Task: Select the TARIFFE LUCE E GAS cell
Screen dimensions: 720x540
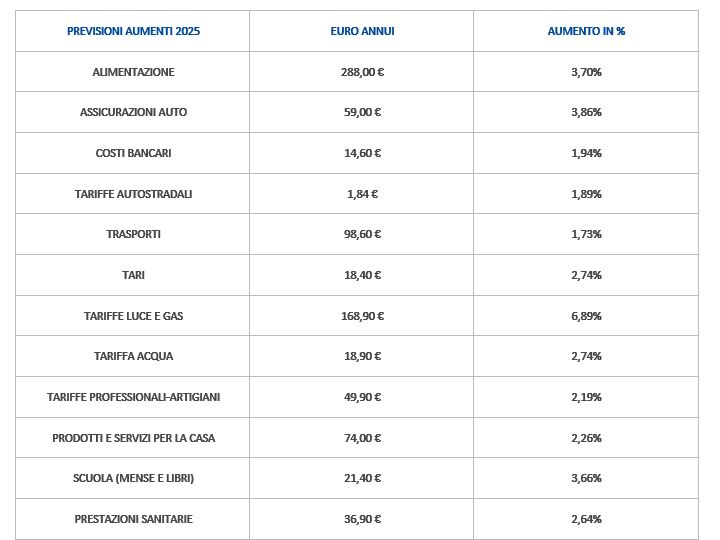Action: coord(133,316)
